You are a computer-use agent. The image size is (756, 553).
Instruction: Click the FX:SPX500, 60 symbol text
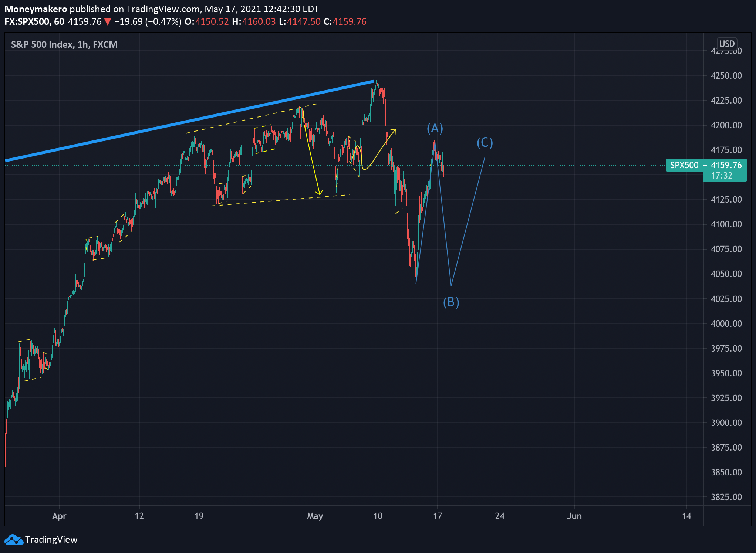point(34,21)
